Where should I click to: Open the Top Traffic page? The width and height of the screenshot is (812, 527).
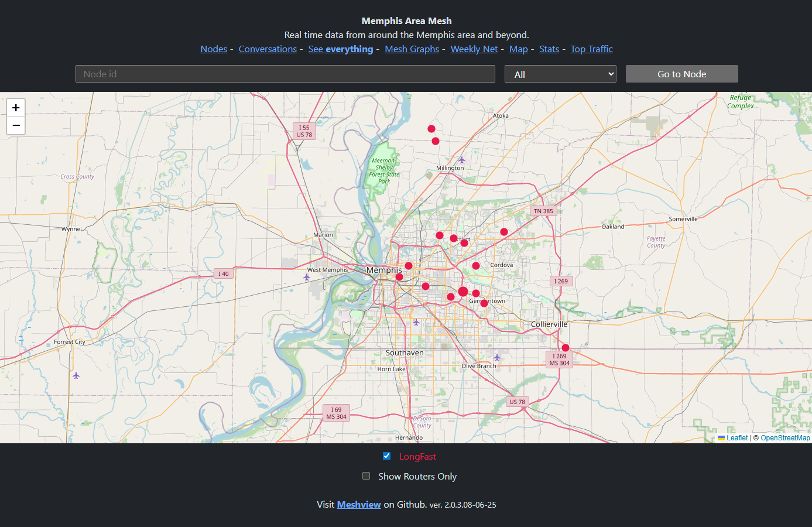pos(591,49)
